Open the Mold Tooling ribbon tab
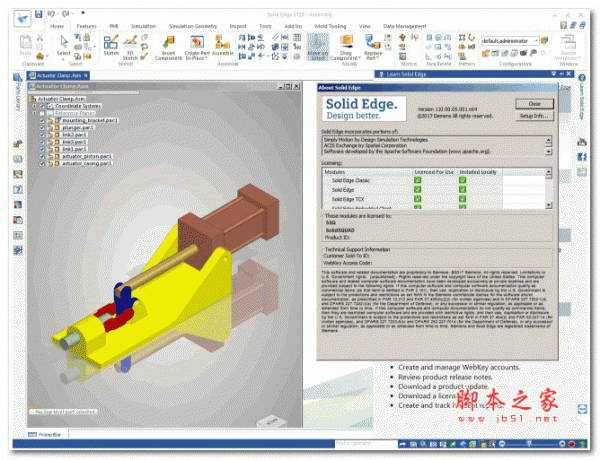This screenshot has width=600, height=460. click(330, 26)
